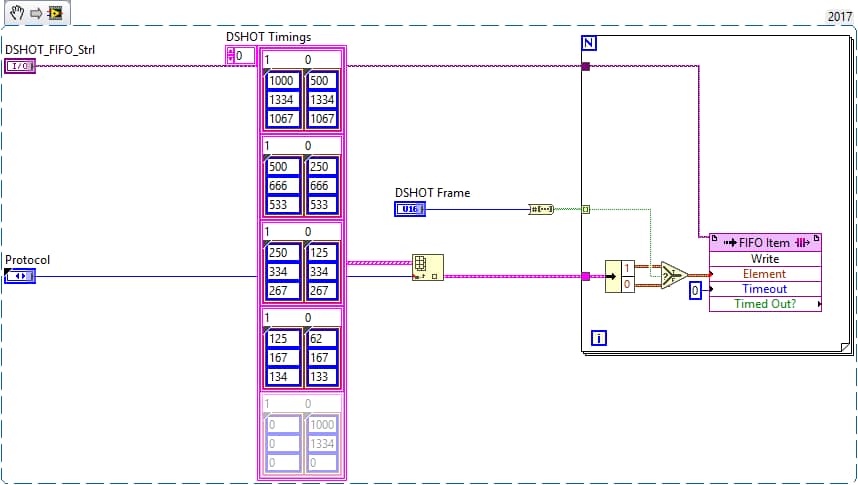Click the Element input row
The height and width of the screenshot is (485, 858).
pyautogui.click(x=765, y=274)
